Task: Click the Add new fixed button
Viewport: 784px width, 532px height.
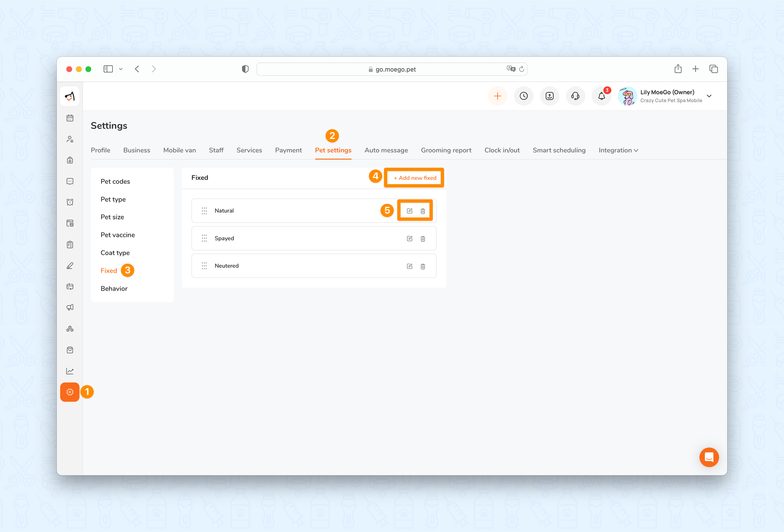Action: 415,178
